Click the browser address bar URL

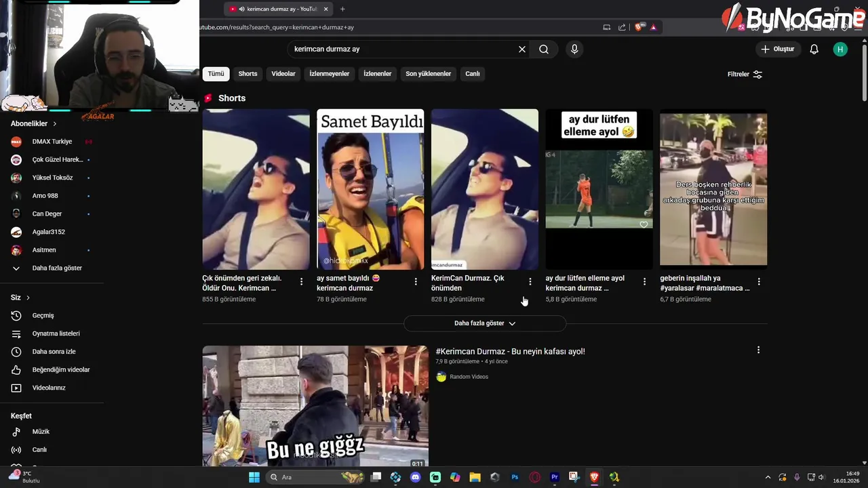[x=277, y=27]
